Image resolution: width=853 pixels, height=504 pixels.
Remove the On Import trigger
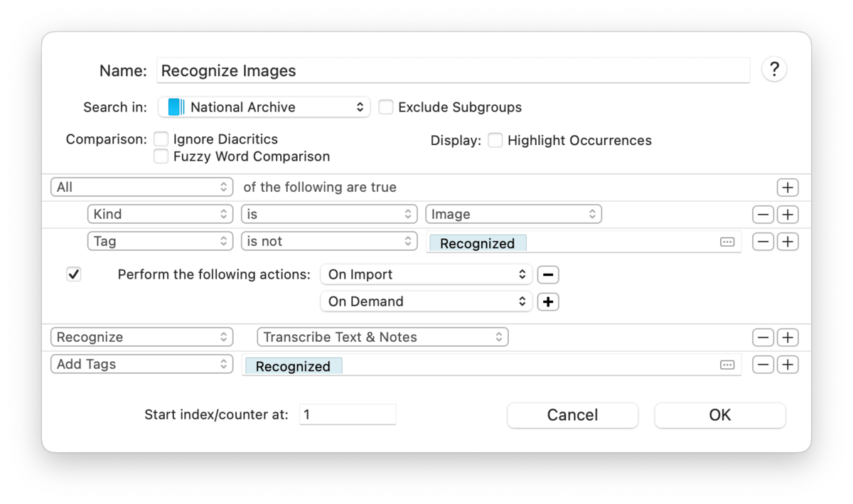(x=547, y=274)
